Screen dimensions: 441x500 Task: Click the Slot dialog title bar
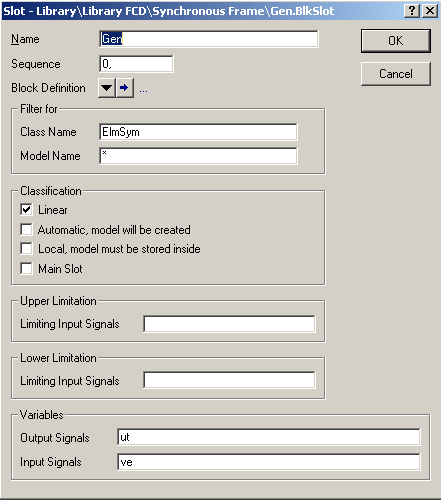200,11
